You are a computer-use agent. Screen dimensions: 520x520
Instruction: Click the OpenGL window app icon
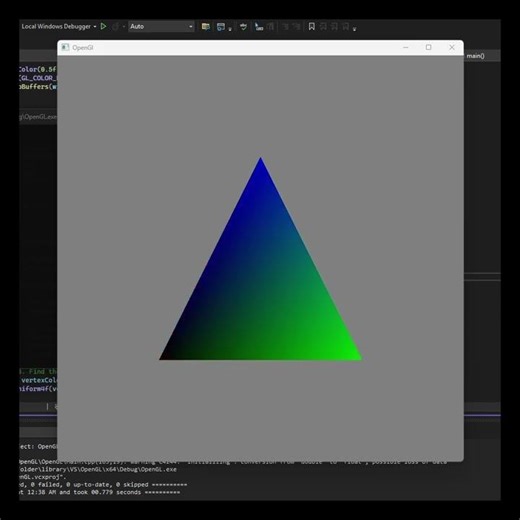65,47
